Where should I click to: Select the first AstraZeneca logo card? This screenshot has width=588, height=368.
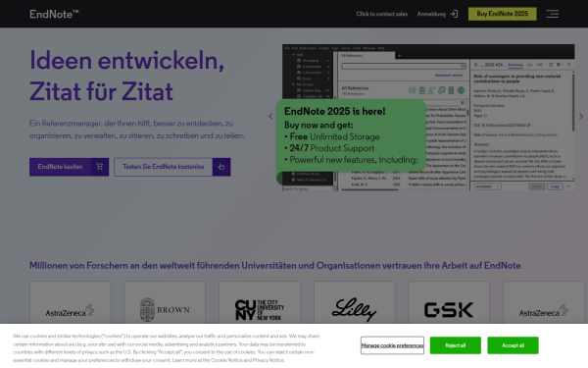(71, 302)
